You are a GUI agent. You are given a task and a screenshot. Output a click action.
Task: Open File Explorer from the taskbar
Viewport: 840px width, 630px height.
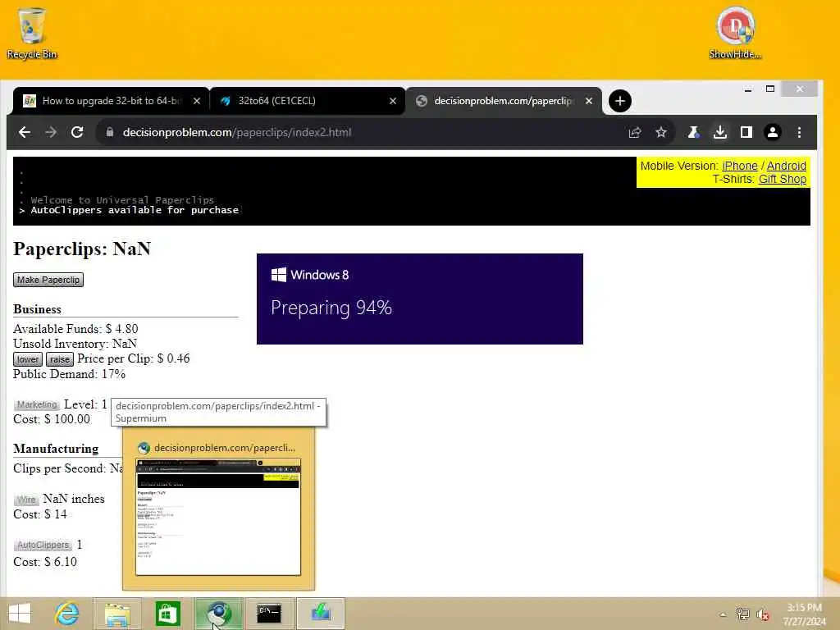tap(117, 614)
